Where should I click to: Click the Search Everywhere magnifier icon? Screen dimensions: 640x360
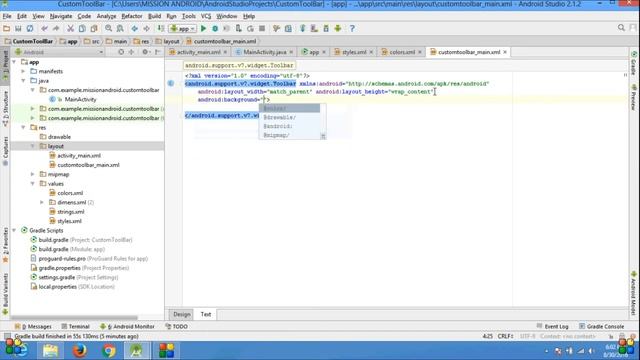[x=621, y=28]
